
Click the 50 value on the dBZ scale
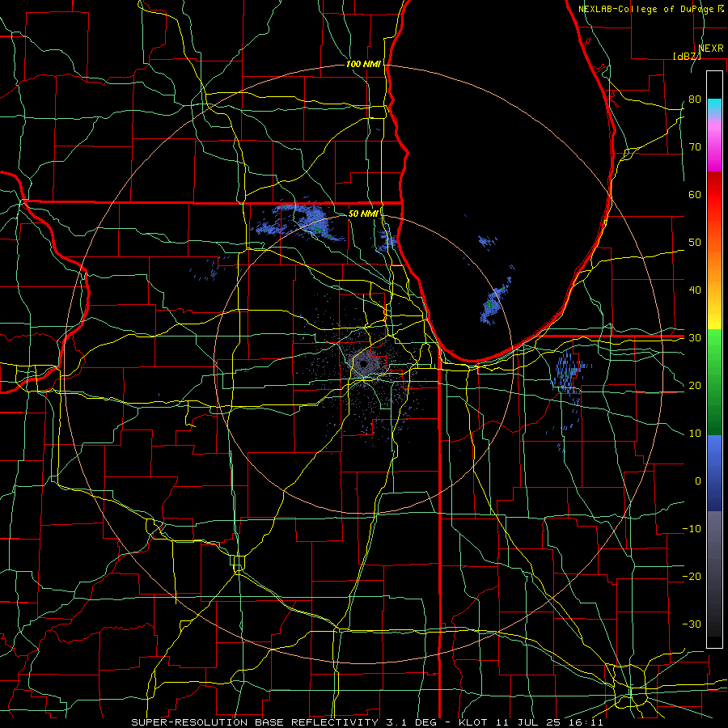point(695,243)
